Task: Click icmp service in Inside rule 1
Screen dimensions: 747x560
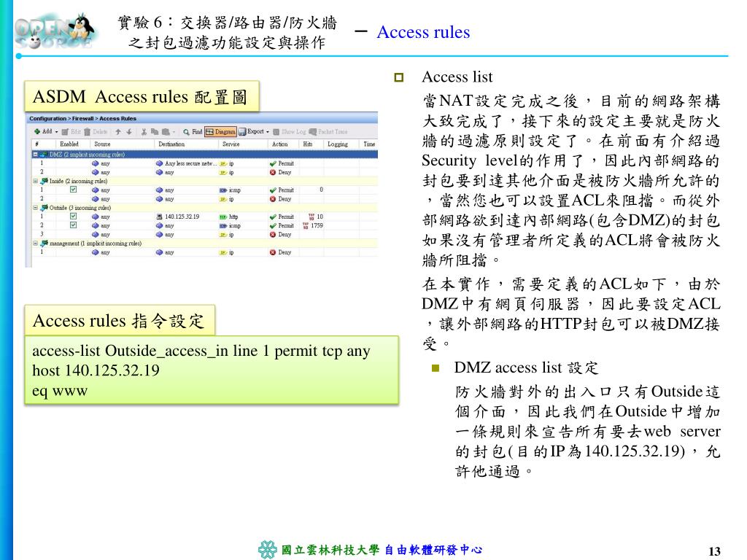Action: pos(230,190)
